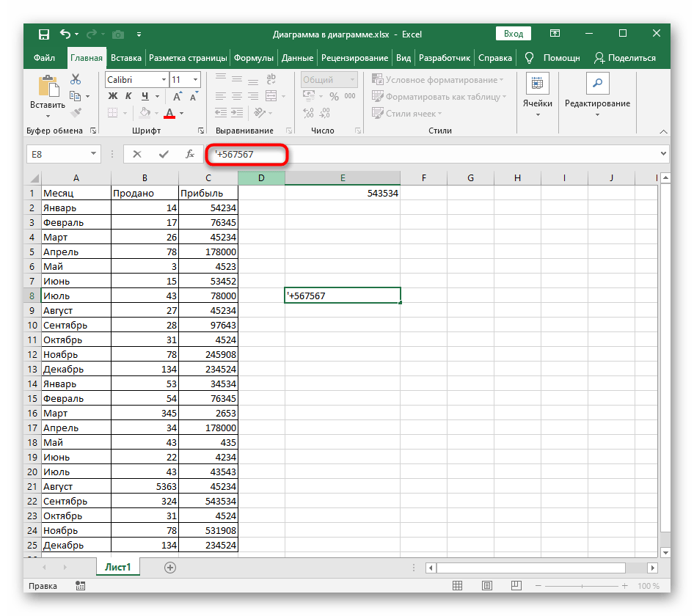This screenshot has height=616, width=694.
Task: Switch to the Формулы ribbon tab
Action: [255, 58]
